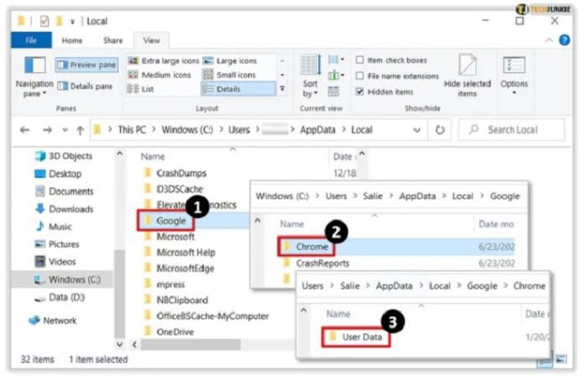Expand the layout gallery more arrow
This screenshot has width=588, height=381.
click(x=282, y=89)
